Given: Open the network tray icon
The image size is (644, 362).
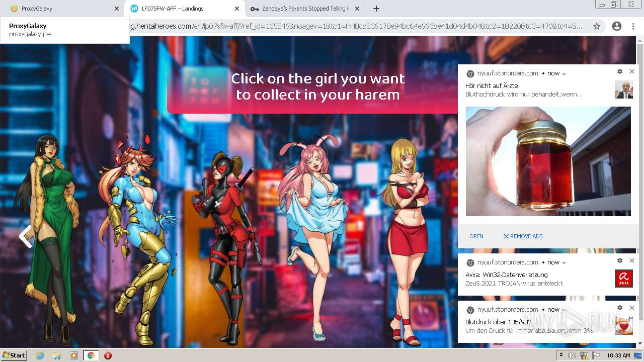Looking at the screenshot, I should click(584, 355).
